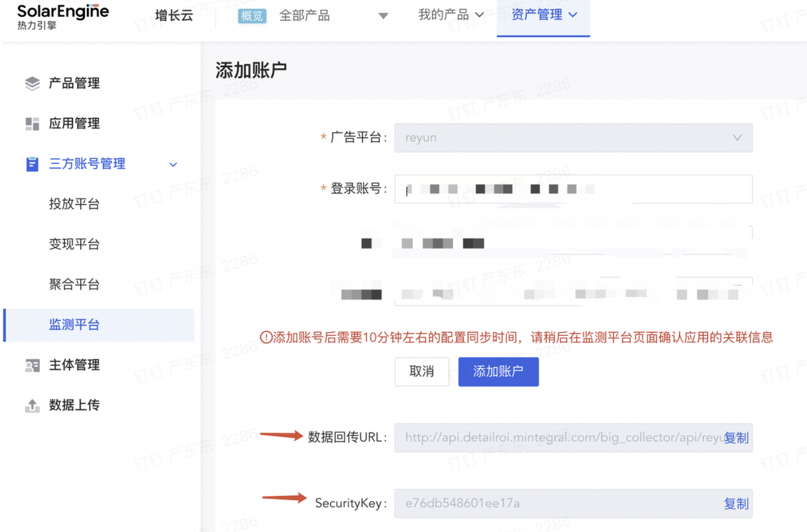Select 投放平台 in the sidebar
807x532 pixels.
tap(74, 204)
